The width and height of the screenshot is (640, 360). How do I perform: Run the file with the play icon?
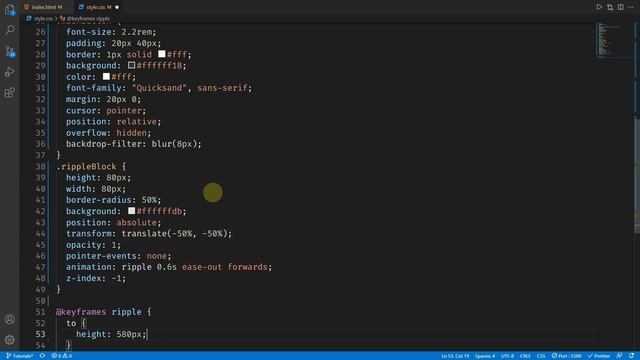point(599,7)
